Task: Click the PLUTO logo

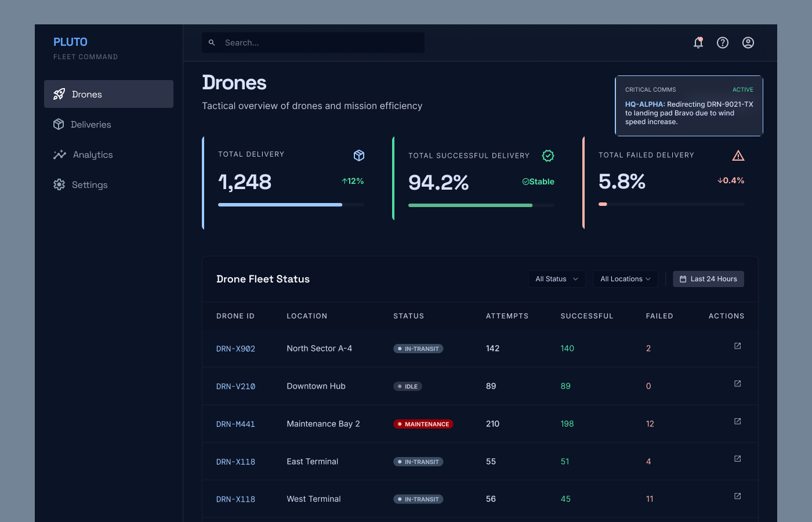Action: [70, 42]
